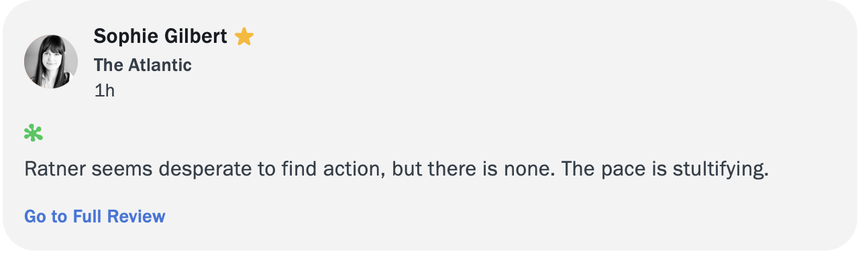Click the gold Top Critic star icon

(244, 37)
